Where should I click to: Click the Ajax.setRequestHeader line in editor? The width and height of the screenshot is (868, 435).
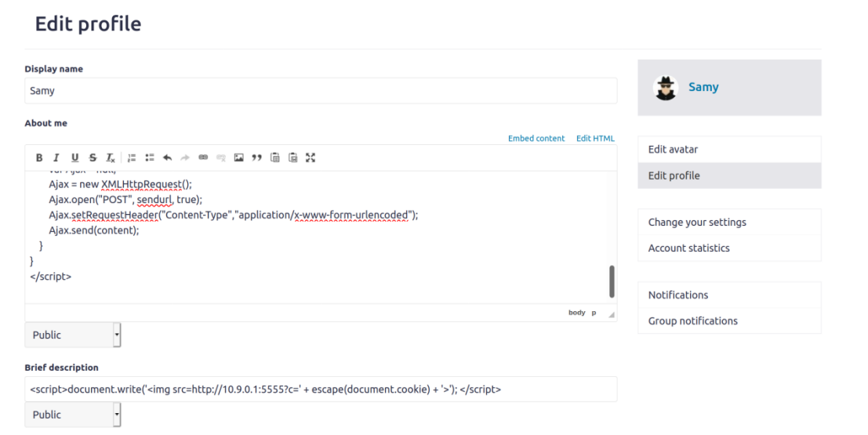tap(234, 215)
